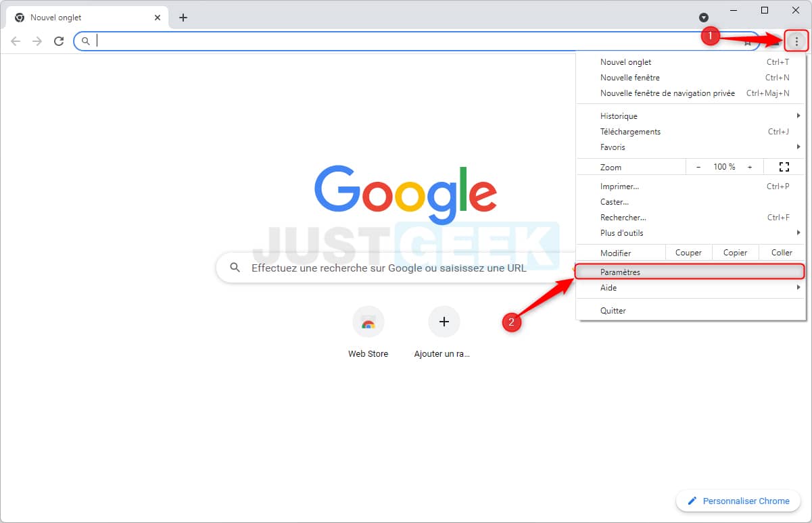The width and height of the screenshot is (812, 523).
Task: Expand the Favoris submenu
Action: (x=691, y=147)
